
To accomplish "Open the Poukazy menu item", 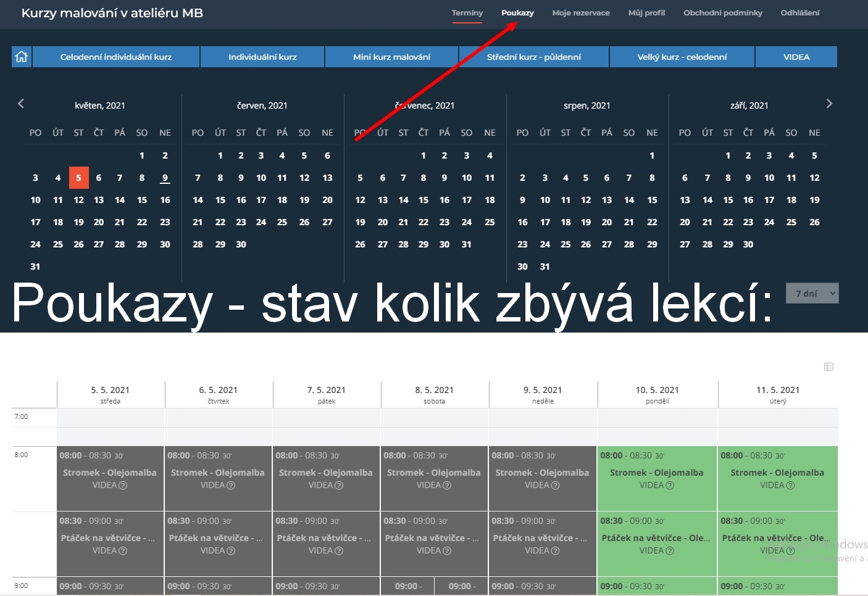I will coord(517,13).
